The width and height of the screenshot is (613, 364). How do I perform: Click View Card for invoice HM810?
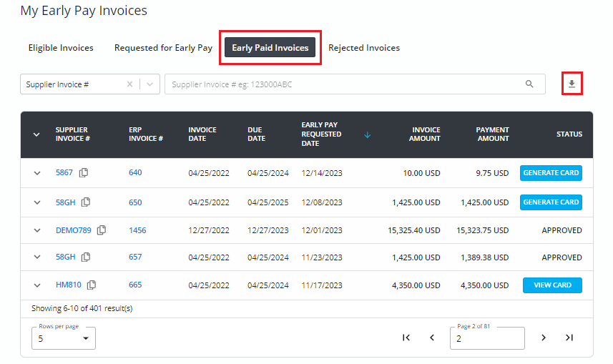[x=552, y=285]
